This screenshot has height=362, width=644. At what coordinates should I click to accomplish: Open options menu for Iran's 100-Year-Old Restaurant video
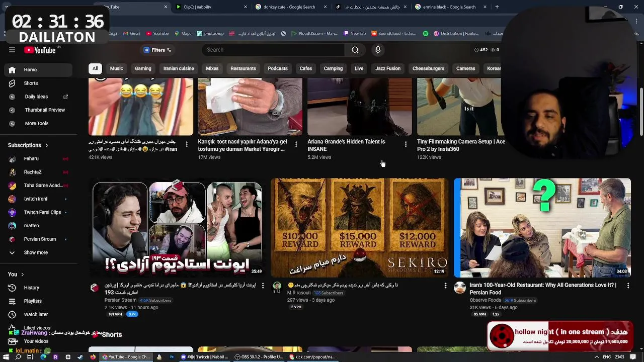(628, 286)
